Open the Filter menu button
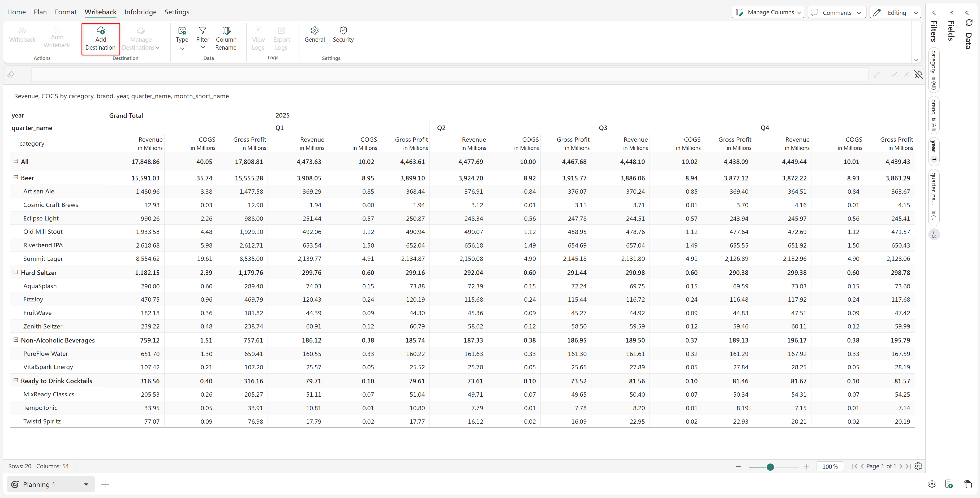Image resolution: width=980 pixels, height=498 pixels. pyautogui.click(x=202, y=38)
